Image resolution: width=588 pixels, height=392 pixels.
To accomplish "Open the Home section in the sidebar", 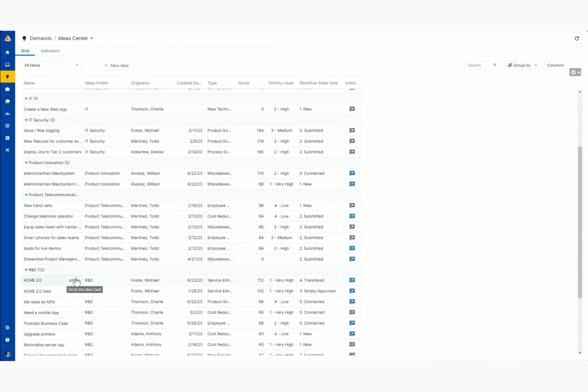I will point(7,52).
